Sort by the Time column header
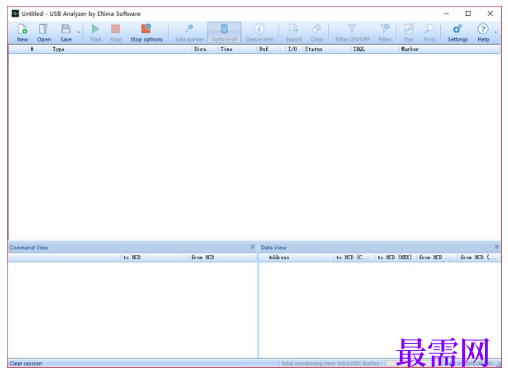 click(x=238, y=49)
